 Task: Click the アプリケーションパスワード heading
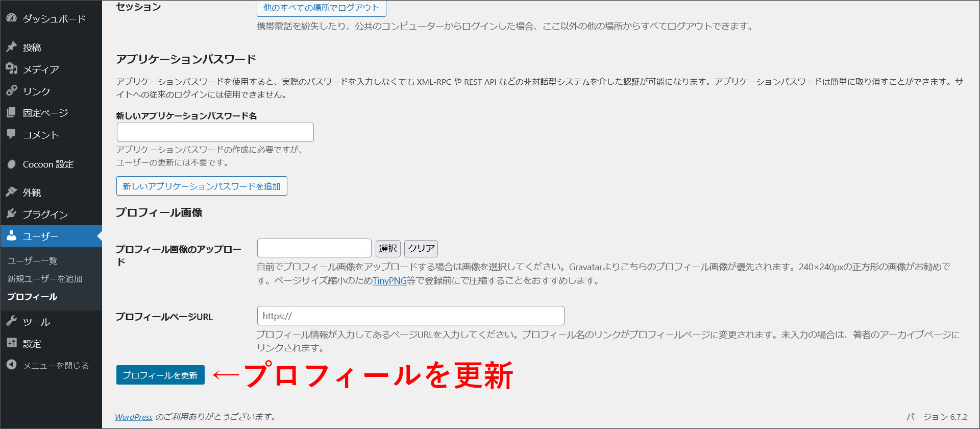pos(186,59)
